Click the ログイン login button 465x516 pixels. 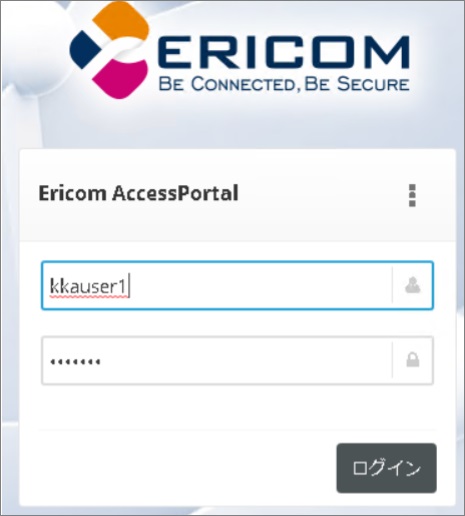[x=386, y=468]
